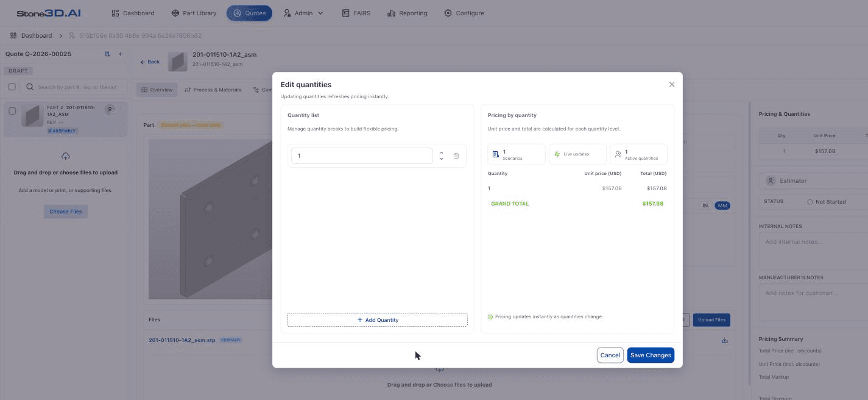The image size is (868, 400).
Task: Click the search magnifier icon
Action: (29, 87)
